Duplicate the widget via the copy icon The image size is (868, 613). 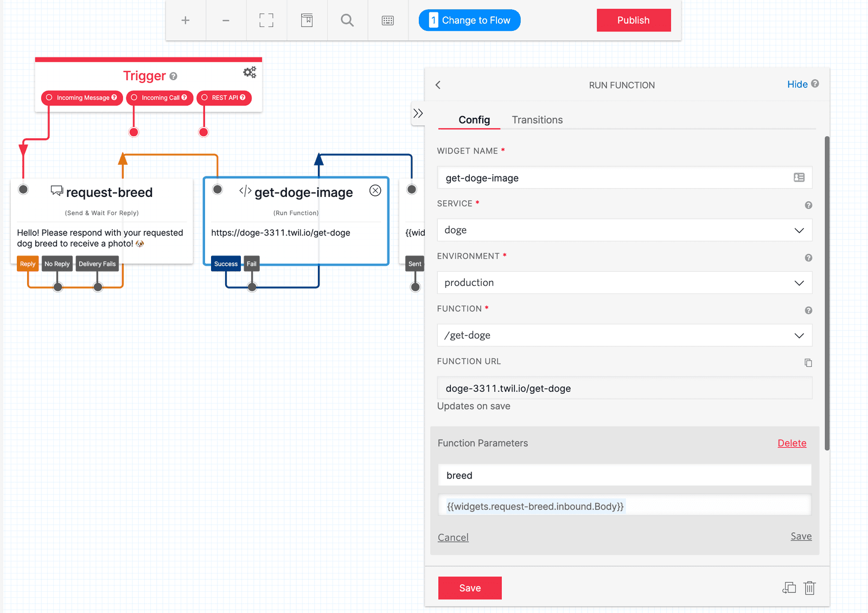(x=789, y=588)
